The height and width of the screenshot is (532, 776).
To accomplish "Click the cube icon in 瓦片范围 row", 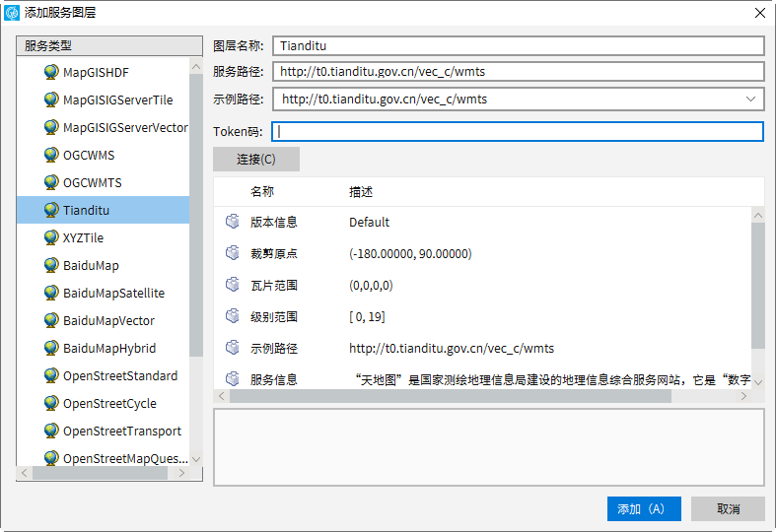I will coord(233,285).
